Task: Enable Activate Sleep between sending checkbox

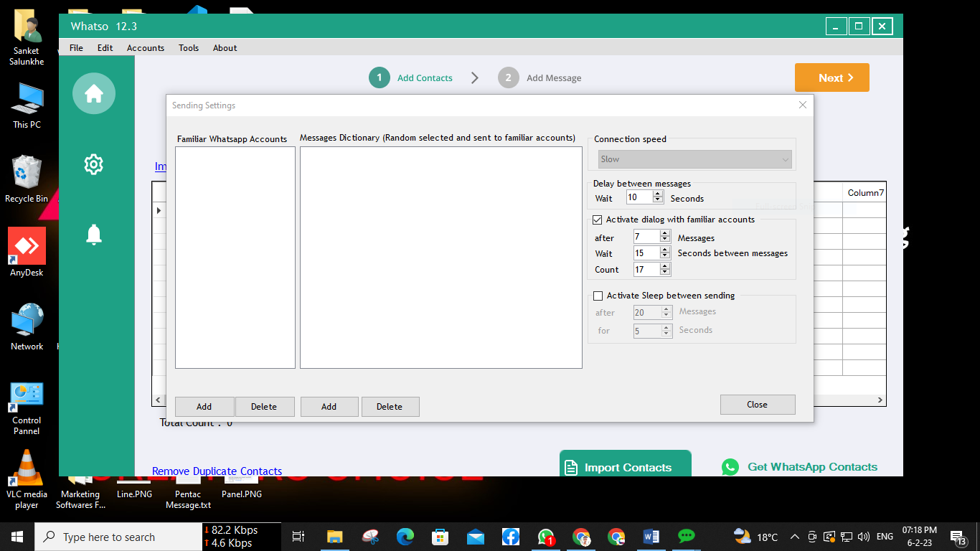Action: coord(598,296)
